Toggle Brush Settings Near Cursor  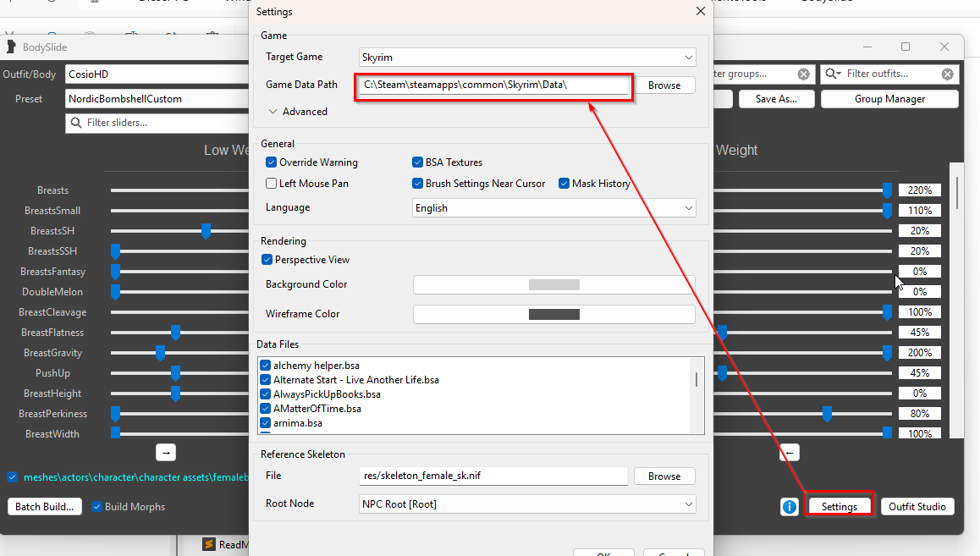(x=417, y=184)
